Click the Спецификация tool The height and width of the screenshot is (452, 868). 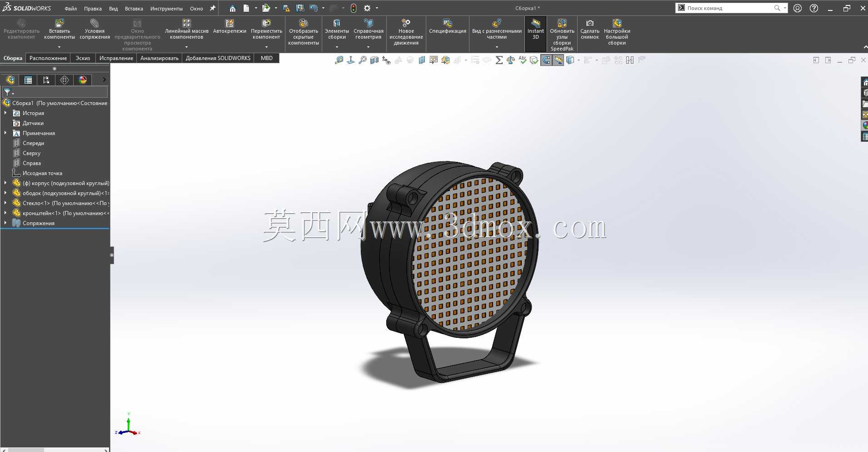(x=448, y=26)
